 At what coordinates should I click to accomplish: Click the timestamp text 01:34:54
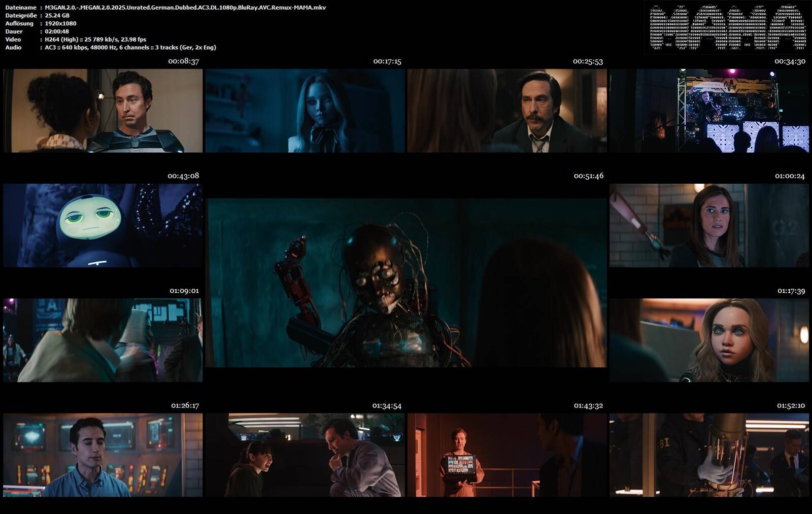point(387,405)
